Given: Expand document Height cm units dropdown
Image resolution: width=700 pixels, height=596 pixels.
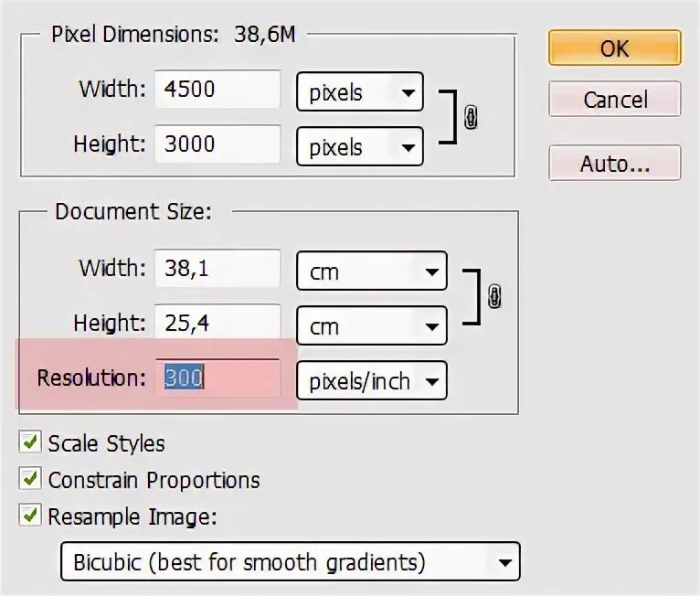Looking at the screenshot, I should 371,325.
